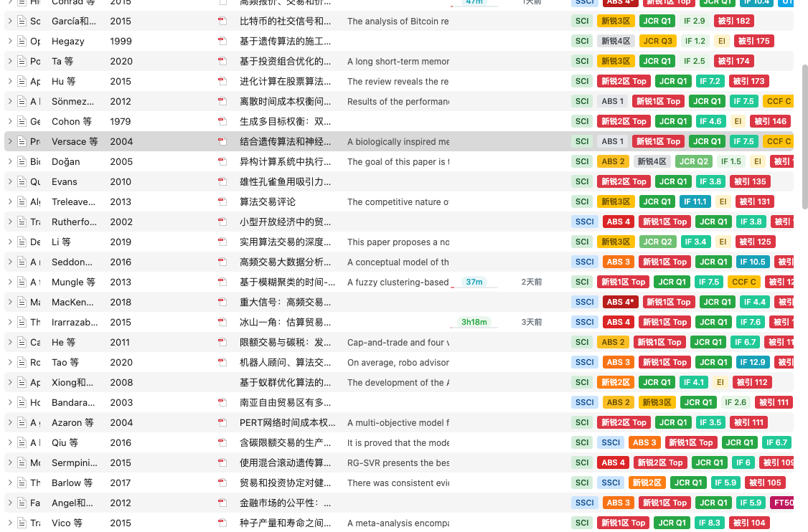Open PDF icon in Doğan 2005 row
Image resolution: width=808 pixels, height=532 pixels.
(x=222, y=162)
